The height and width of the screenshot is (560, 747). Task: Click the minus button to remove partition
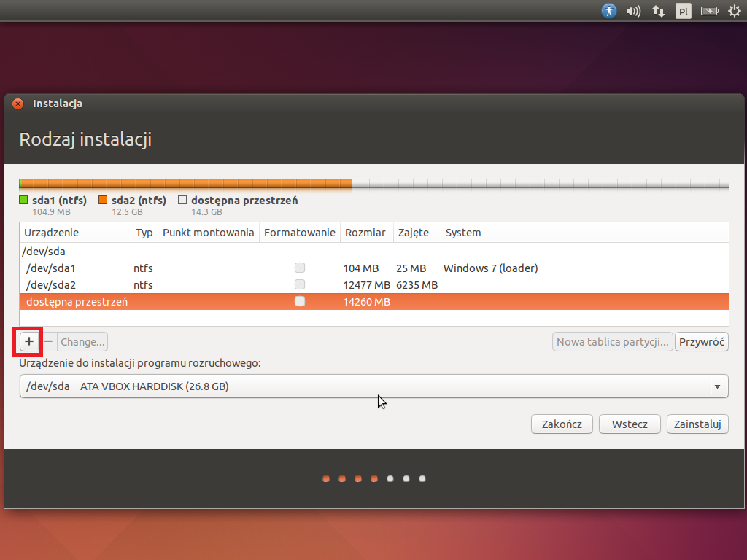coord(48,341)
